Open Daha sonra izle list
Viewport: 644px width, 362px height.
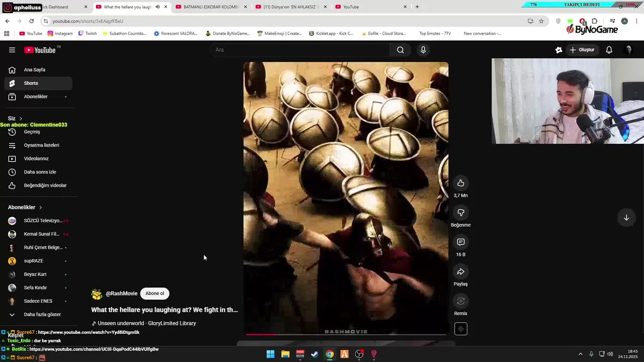(38, 172)
